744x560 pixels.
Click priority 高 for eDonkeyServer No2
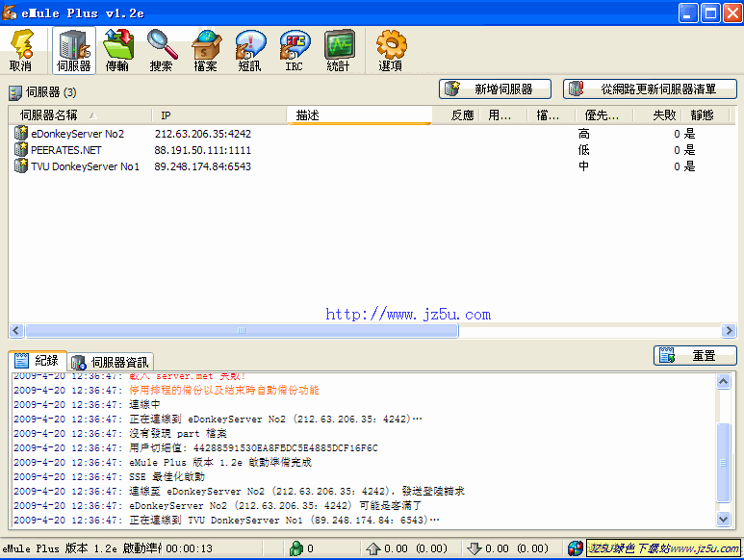point(583,134)
